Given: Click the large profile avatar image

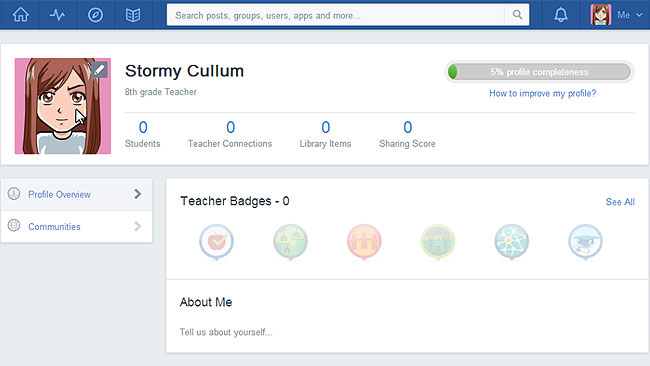Looking at the screenshot, I should (63, 106).
